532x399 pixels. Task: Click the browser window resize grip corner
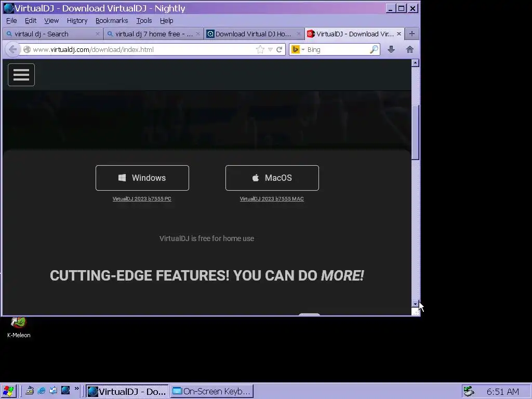click(x=415, y=312)
